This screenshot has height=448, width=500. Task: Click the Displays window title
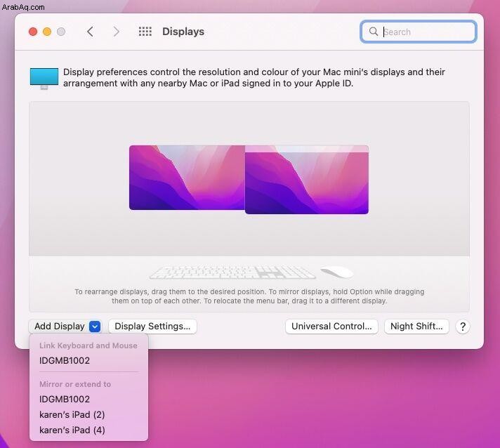click(183, 32)
